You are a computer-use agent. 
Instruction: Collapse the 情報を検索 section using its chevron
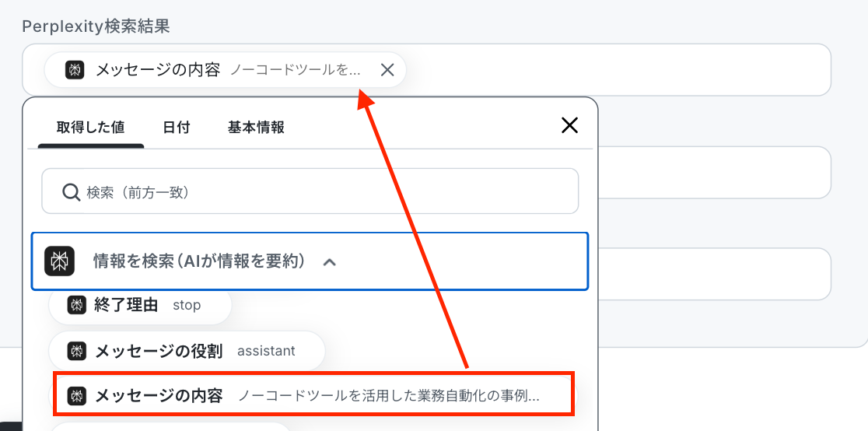tap(330, 262)
